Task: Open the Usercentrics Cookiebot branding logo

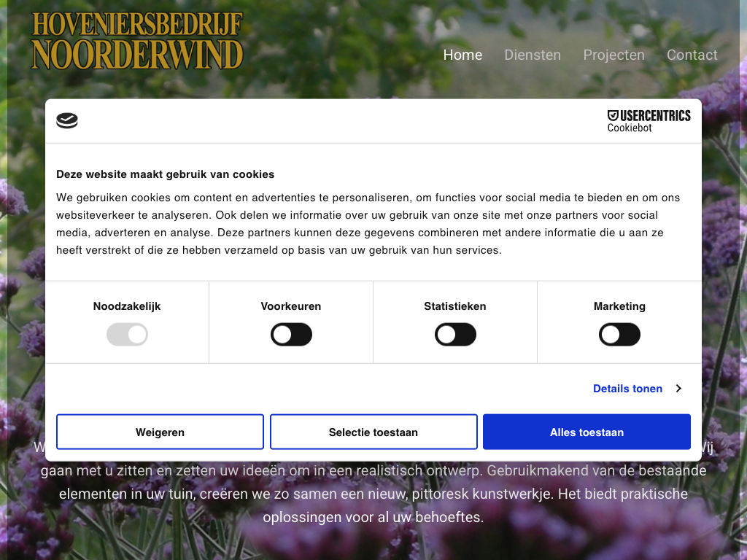Action: pyautogui.click(x=649, y=121)
